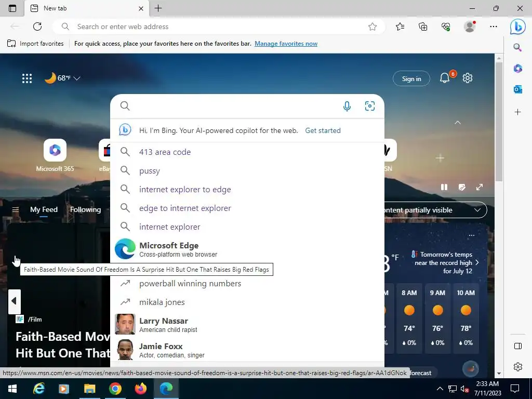Open the feed hamburger menu
This screenshot has width=532, height=399.
click(15, 210)
